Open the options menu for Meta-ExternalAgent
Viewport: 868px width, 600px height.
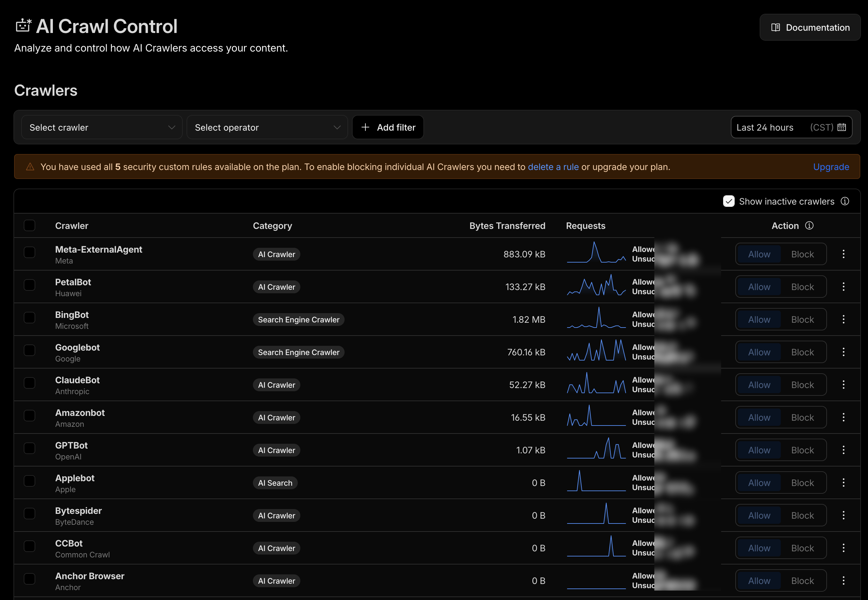coord(844,254)
